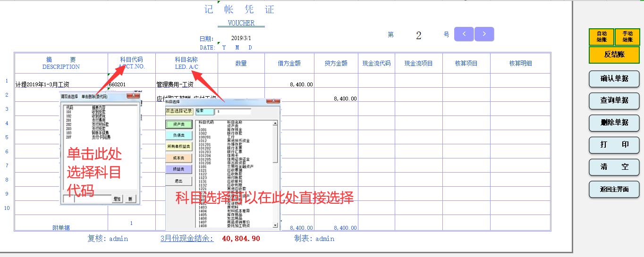The width and height of the screenshot is (644, 257).
Task: Select the 现金流项目 column header
Action: [418, 63]
